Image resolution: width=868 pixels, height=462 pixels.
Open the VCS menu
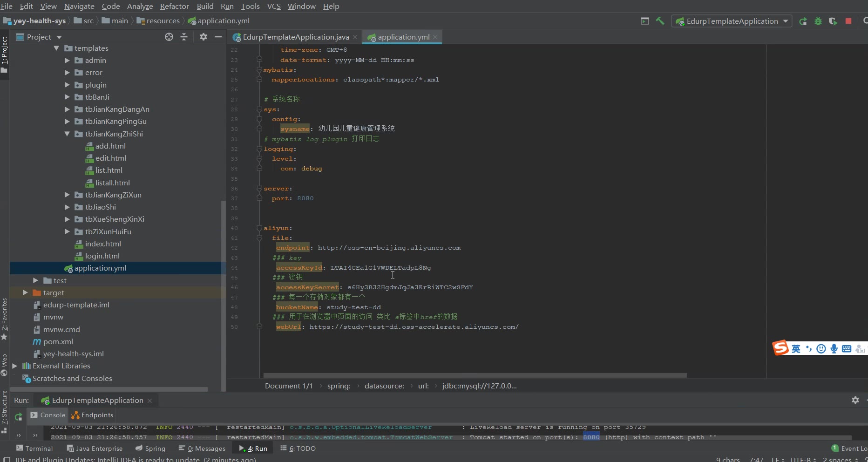(274, 6)
